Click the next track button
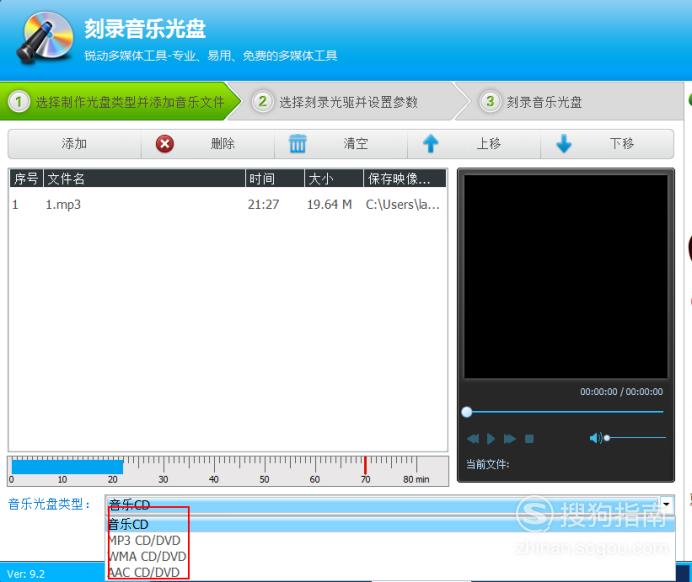 (510, 439)
